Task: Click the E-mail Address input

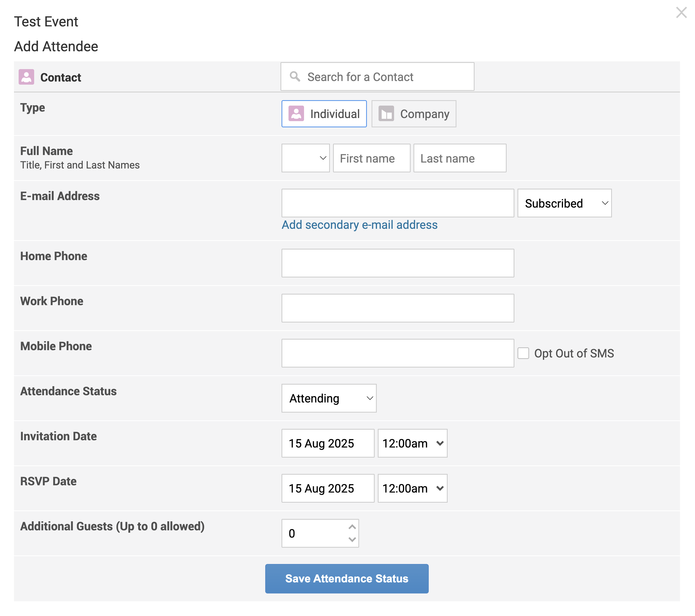Action: tap(398, 203)
